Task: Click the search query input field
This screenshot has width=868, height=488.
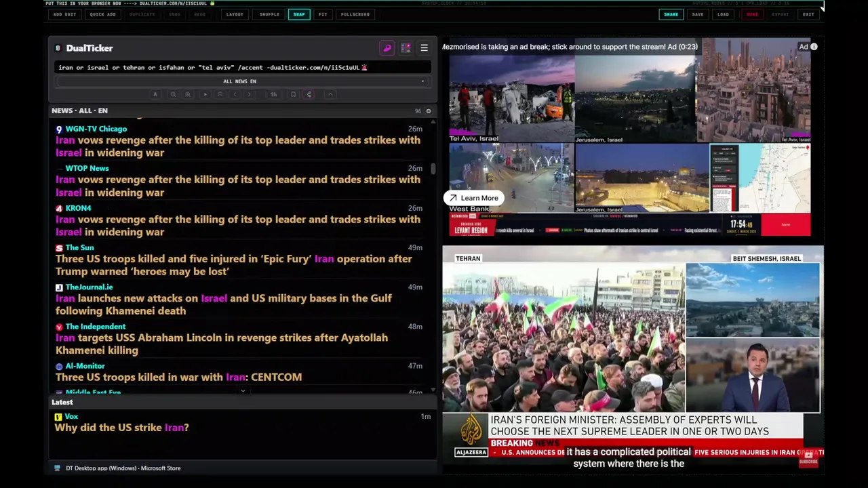Action: (243, 67)
